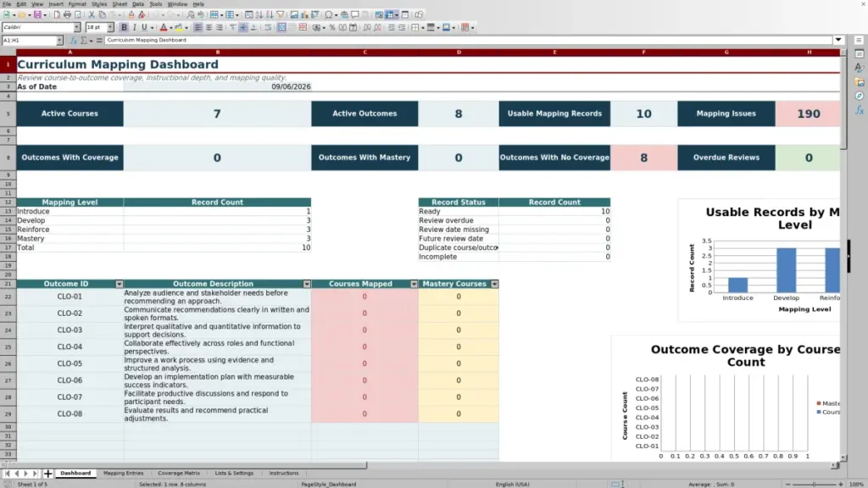Click first sheet navigation arrow
The width and height of the screenshot is (868, 488).
pos(7,474)
